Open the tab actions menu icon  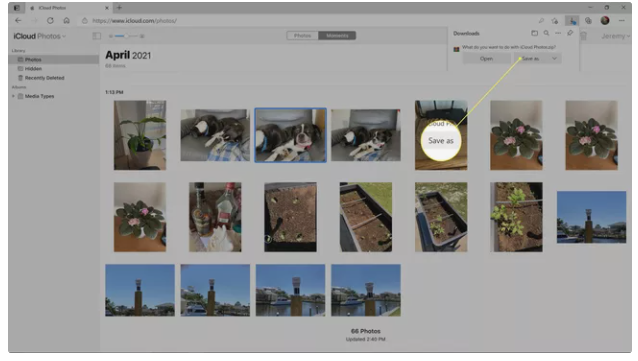click(x=17, y=8)
